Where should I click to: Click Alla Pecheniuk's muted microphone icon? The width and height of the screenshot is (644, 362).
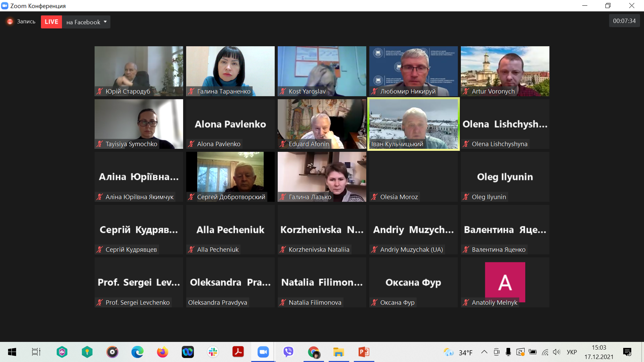click(191, 249)
